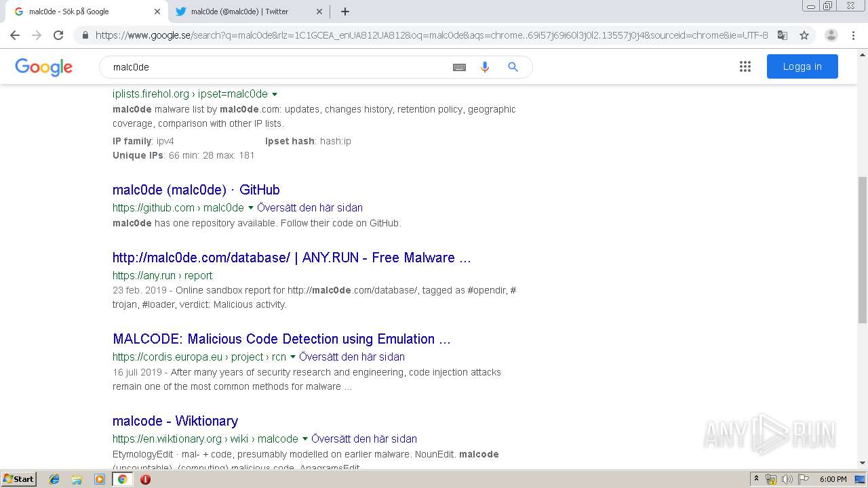Click the padlock site info icon
Viewport: 868px width, 488px height.
85,35
